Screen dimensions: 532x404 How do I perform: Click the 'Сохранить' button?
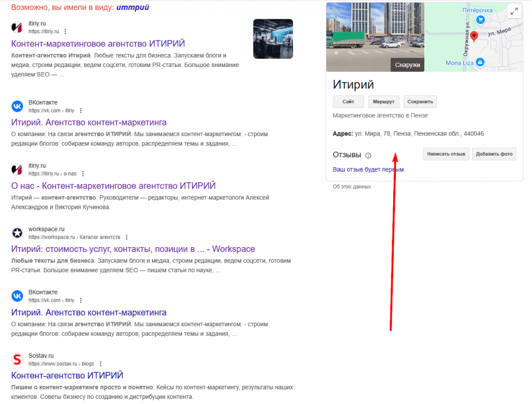coord(420,102)
